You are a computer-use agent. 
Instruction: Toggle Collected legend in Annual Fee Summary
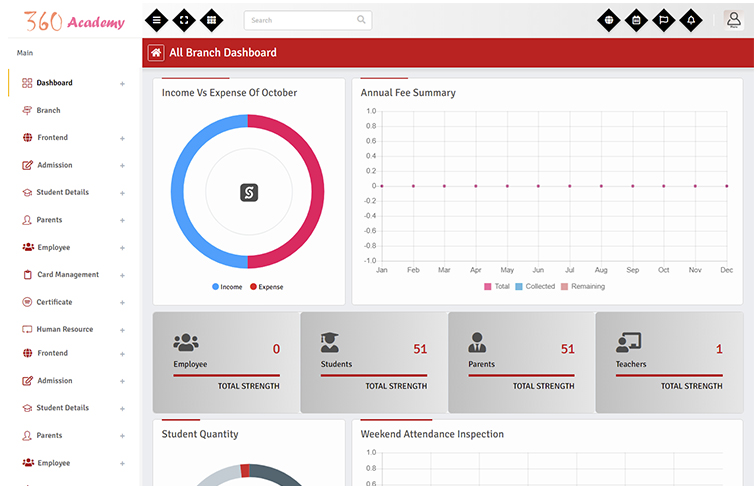[535, 286]
